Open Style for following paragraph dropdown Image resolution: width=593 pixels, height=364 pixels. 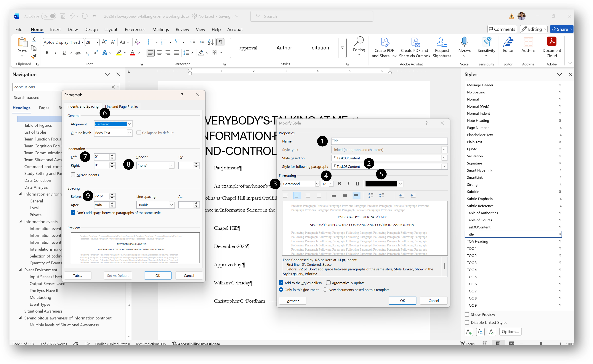click(x=444, y=166)
